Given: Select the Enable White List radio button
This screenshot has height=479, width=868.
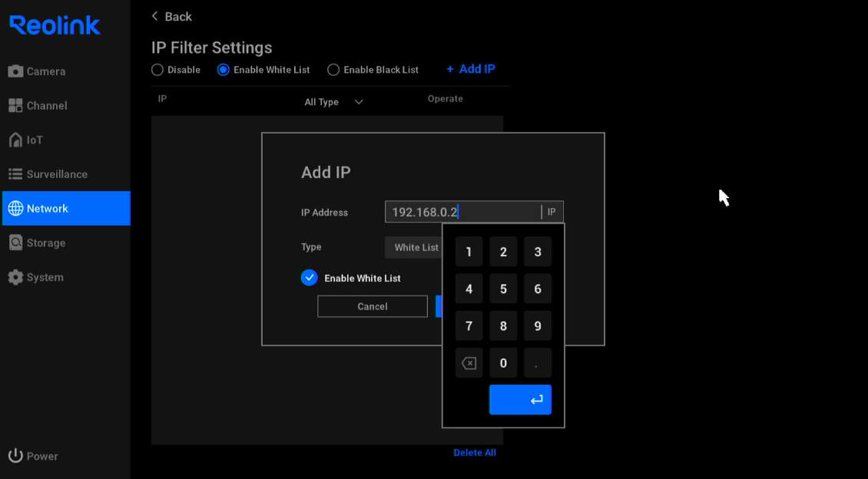Looking at the screenshot, I should 224,70.
